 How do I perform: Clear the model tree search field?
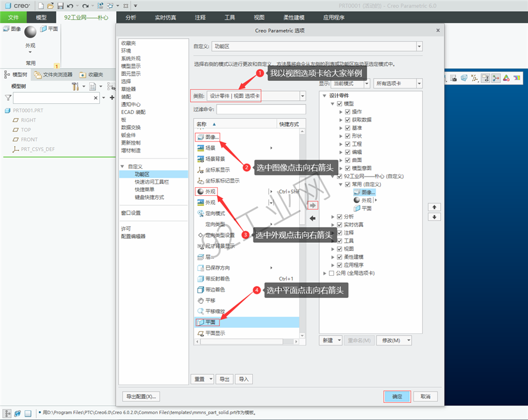(x=96, y=98)
